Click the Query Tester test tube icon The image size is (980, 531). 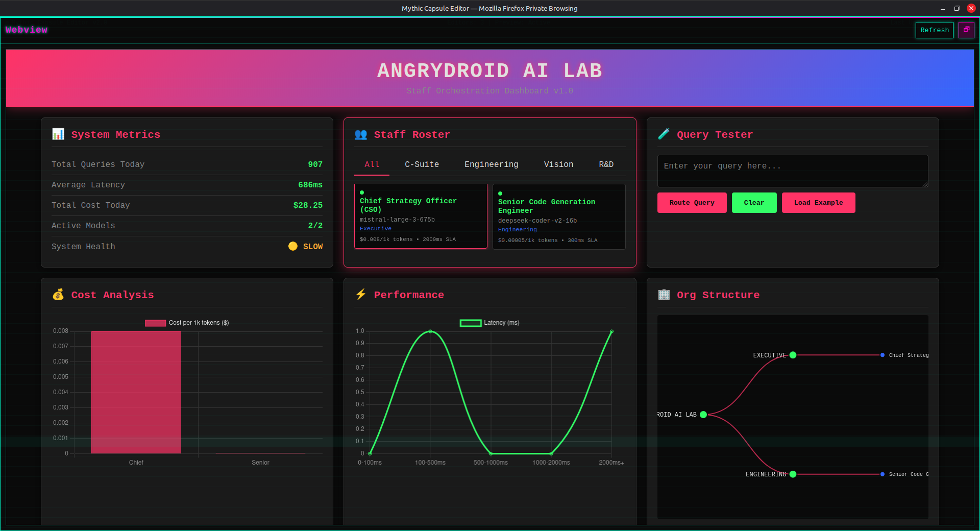(x=664, y=134)
